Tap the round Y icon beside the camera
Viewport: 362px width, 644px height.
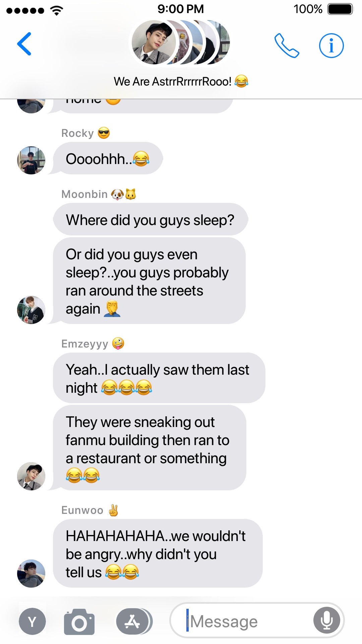[32, 622]
